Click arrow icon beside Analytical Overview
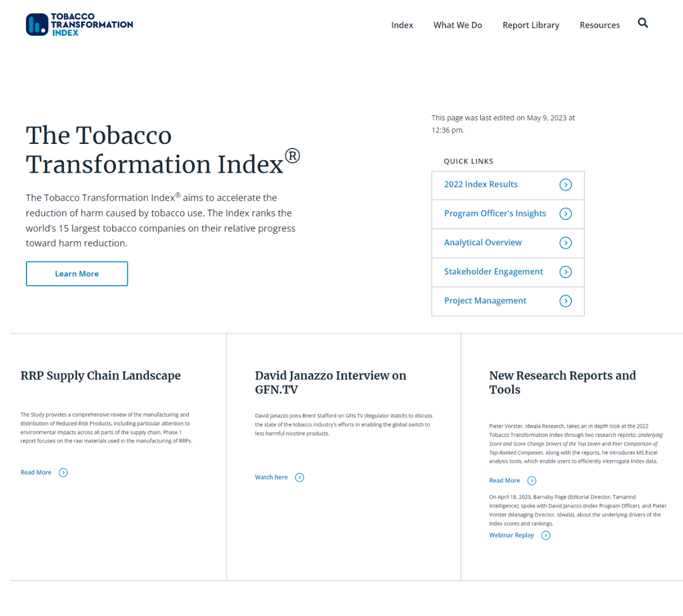Screen dimensions: 683x616 point(566,243)
